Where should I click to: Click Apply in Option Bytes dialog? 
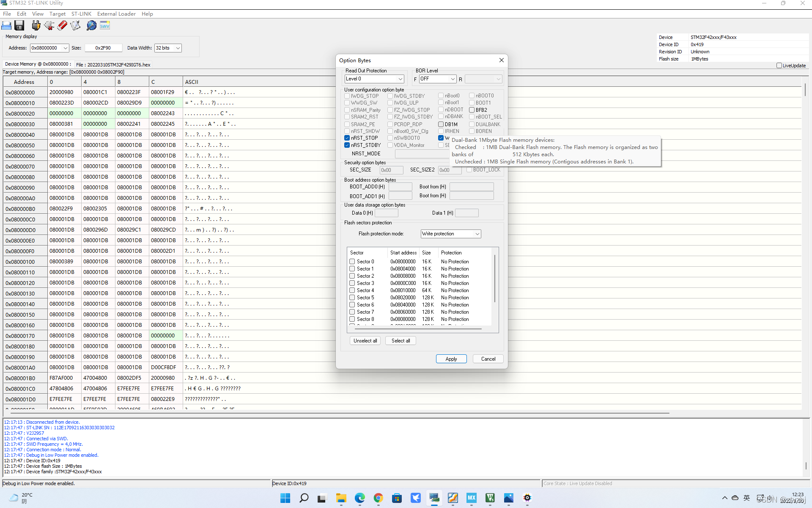451,359
